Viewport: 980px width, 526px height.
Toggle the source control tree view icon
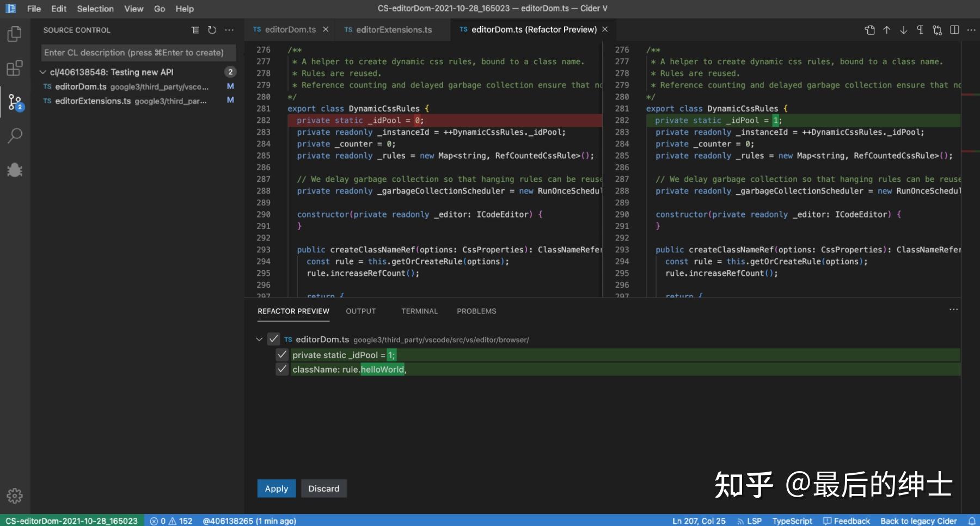[195, 30]
